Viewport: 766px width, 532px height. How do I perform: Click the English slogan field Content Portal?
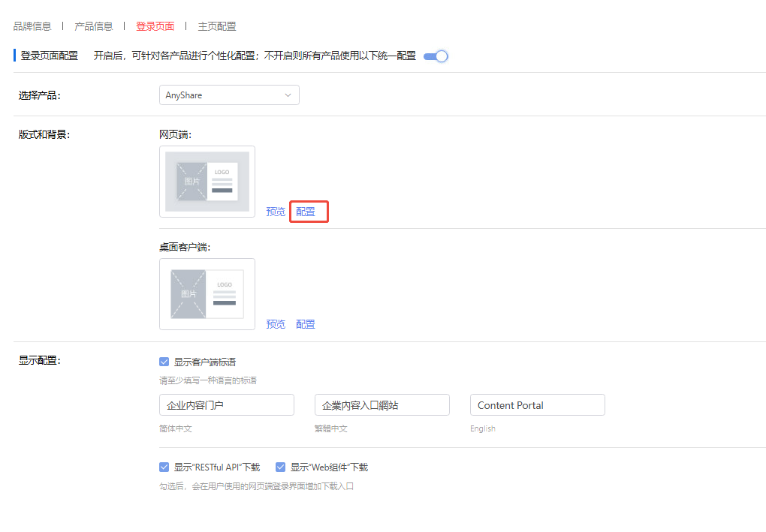coord(537,405)
